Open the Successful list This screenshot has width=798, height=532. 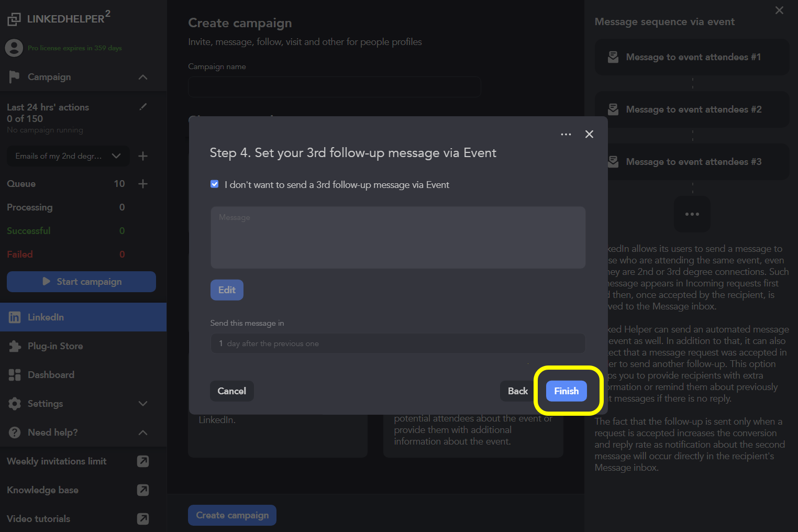(66, 231)
